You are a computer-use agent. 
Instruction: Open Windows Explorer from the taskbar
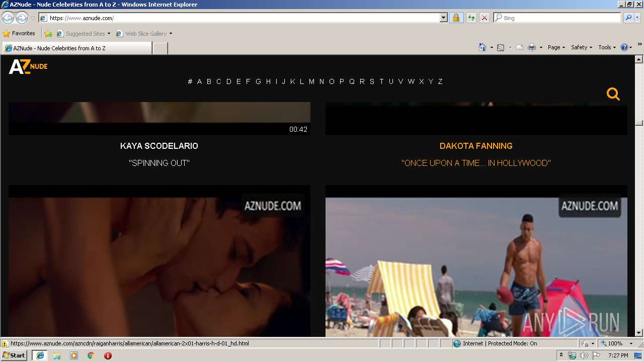[57, 355]
